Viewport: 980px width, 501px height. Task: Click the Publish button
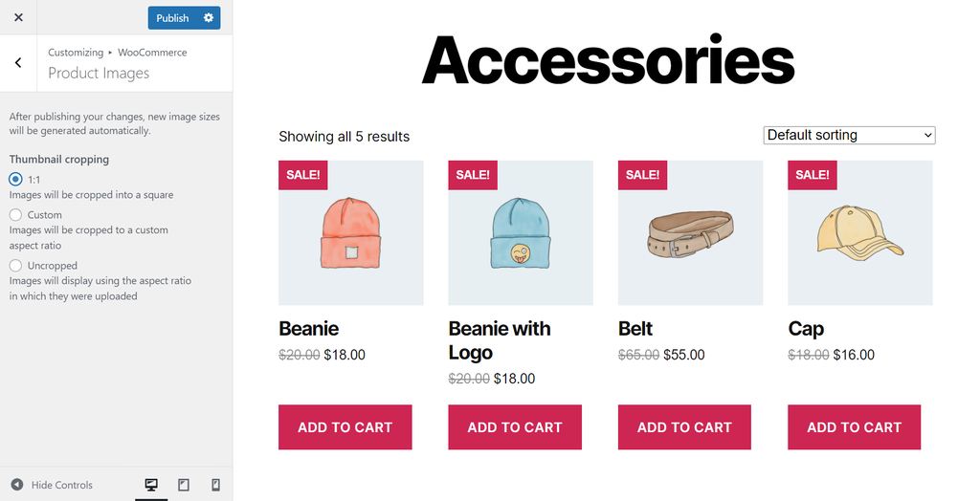(172, 17)
